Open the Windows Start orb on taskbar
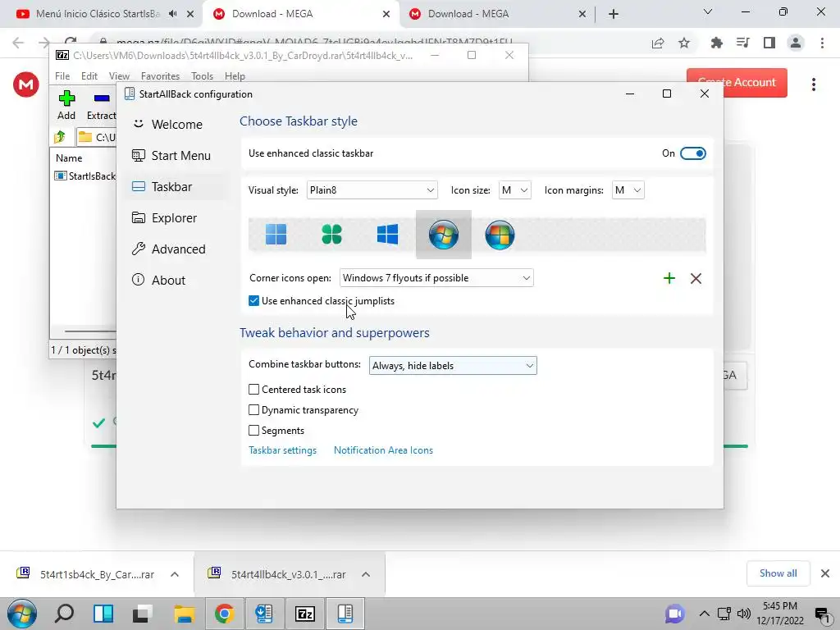840x630 pixels. pos(22,614)
